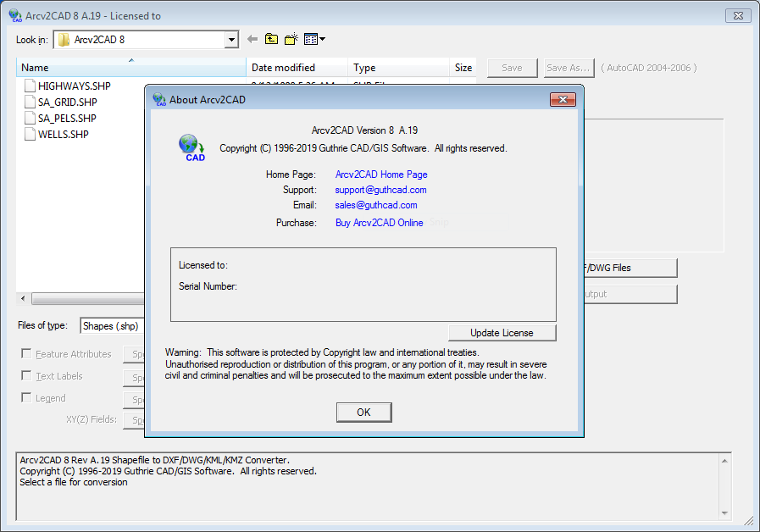Open the View menu icon dropdown
The height and width of the screenshot is (532, 760).
314,39
